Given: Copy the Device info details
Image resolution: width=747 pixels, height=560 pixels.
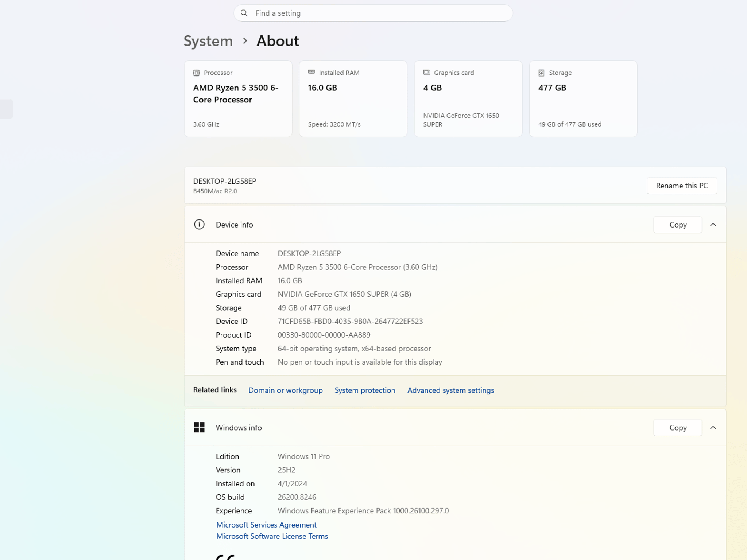Looking at the screenshot, I should pos(678,225).
